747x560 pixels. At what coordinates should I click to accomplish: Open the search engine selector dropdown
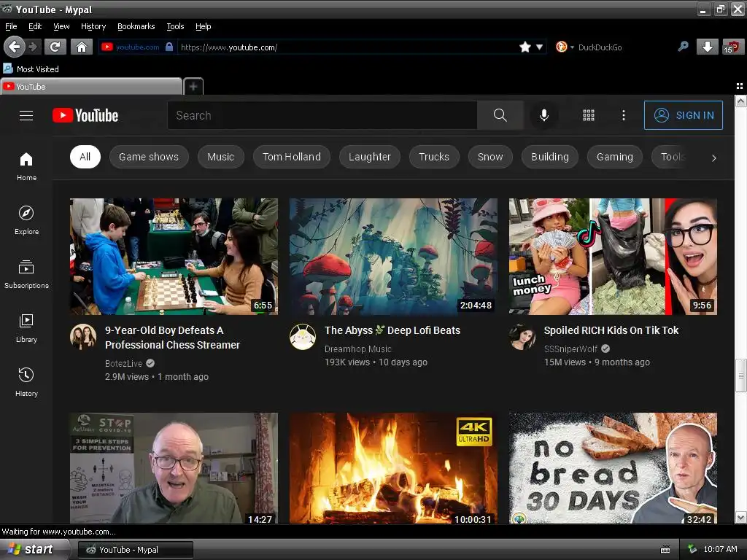565,47
